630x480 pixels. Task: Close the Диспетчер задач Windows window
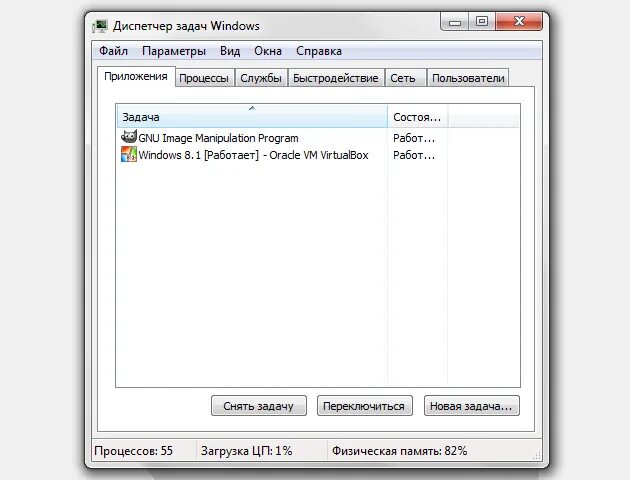point(519,21)
